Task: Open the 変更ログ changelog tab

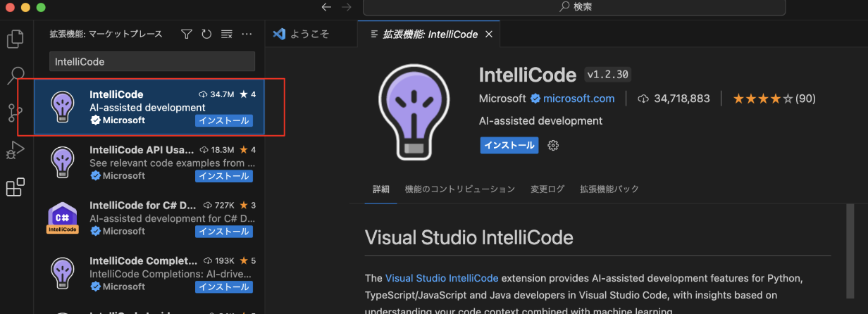Action: [x=547, y=189]
